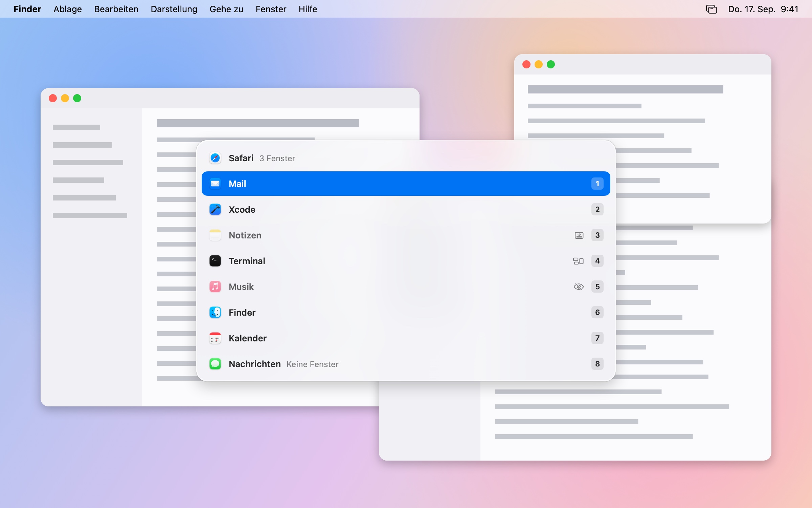
Task: Open the Ablage menu
Action: 68,9
